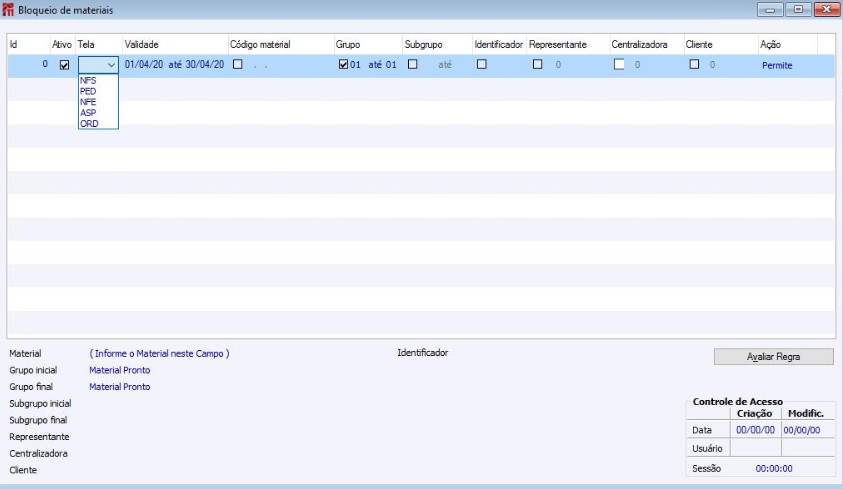Check the Identificador checkbox
Viewport: 843px width, 489px height.
click(482, 64)
